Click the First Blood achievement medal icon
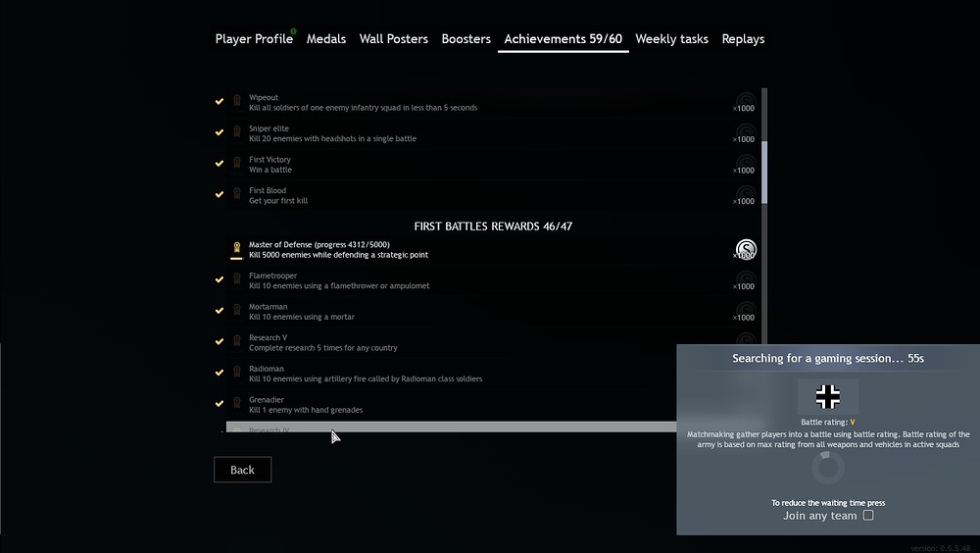Viewport: 980px width, 553px height. pyautogui.click(x=236, y=195)
